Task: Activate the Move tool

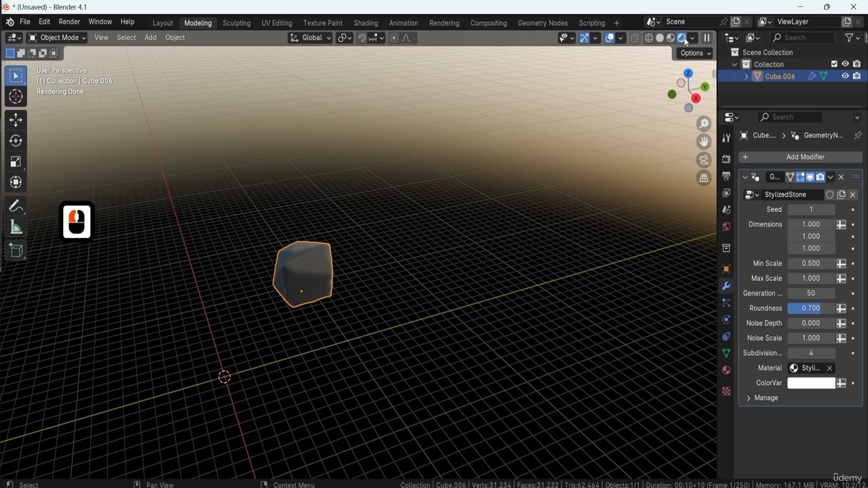Action: pyautogui.click(x=16, y=120)
